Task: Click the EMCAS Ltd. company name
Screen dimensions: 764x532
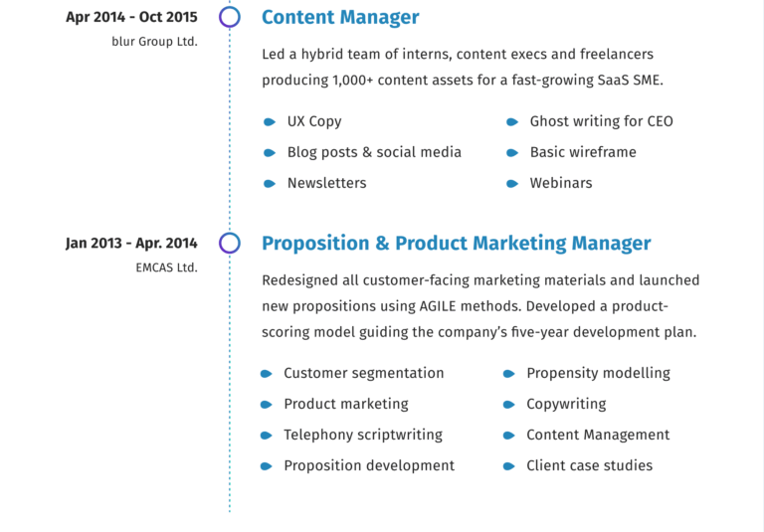Action: tap(166, 267)
